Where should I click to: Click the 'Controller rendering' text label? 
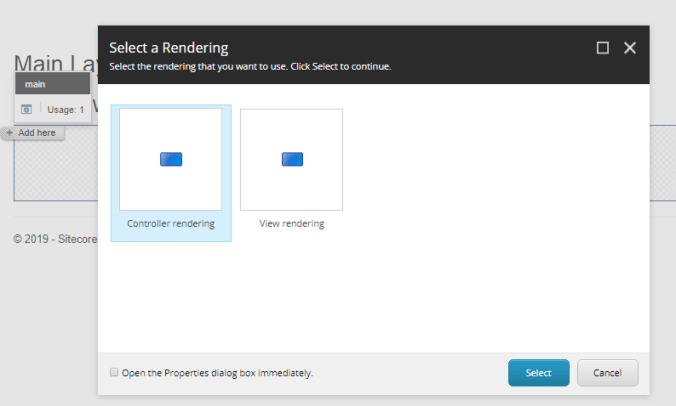tap(171, 224)
